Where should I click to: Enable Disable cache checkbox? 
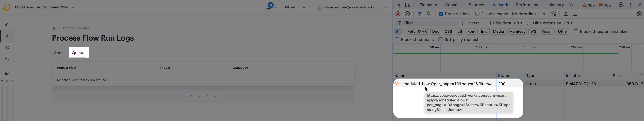(x=477, y=14)
